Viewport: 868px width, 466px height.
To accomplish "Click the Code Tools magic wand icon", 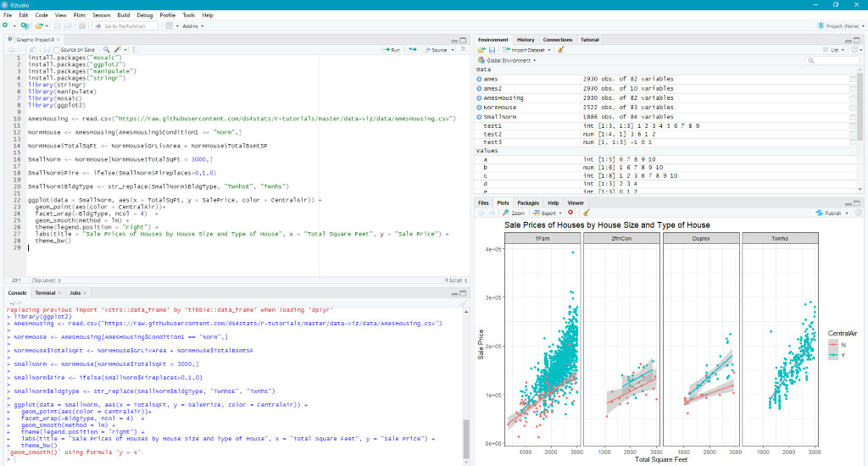I will (x=117, y=50).
